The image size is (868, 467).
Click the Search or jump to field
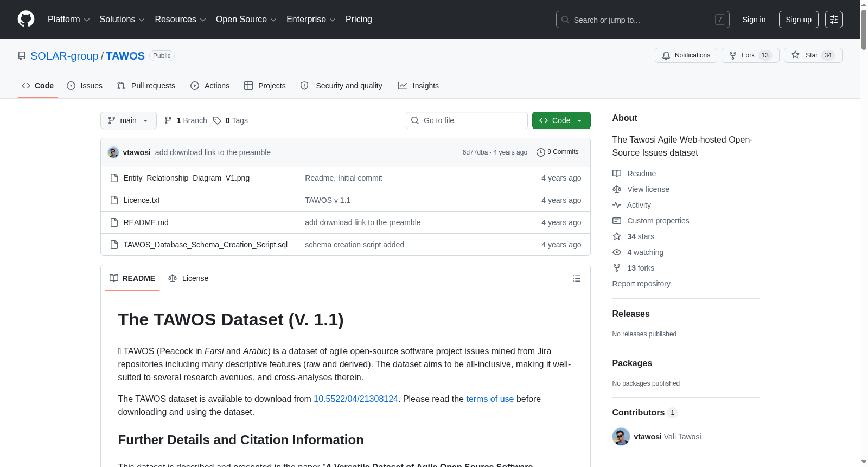[643, 20]
